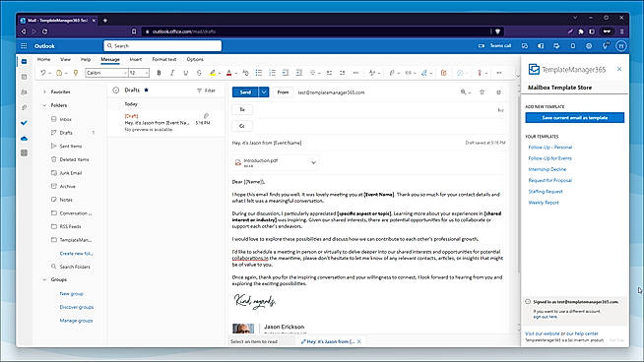The width and height of the screenshot is (644, 362).
Task: Open the Outlook app launcher grid
Action: [x=24, y=46]
